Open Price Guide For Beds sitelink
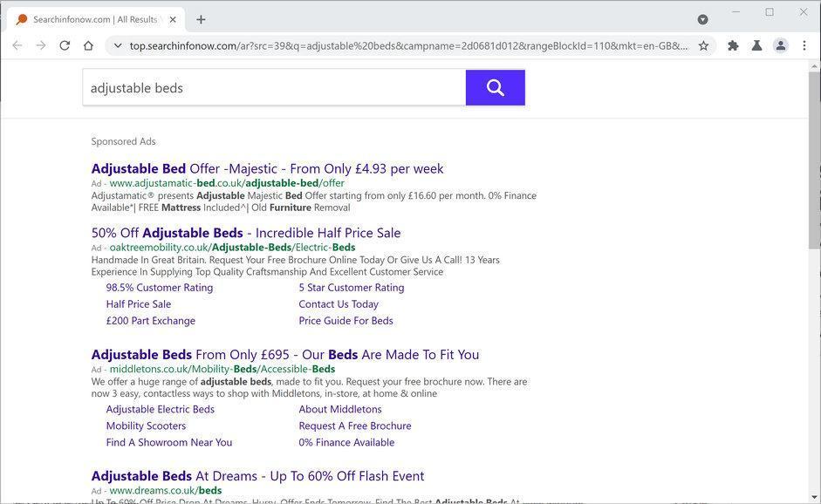Image resolution: width=821 pixels, height=504 pixels. 346,321
